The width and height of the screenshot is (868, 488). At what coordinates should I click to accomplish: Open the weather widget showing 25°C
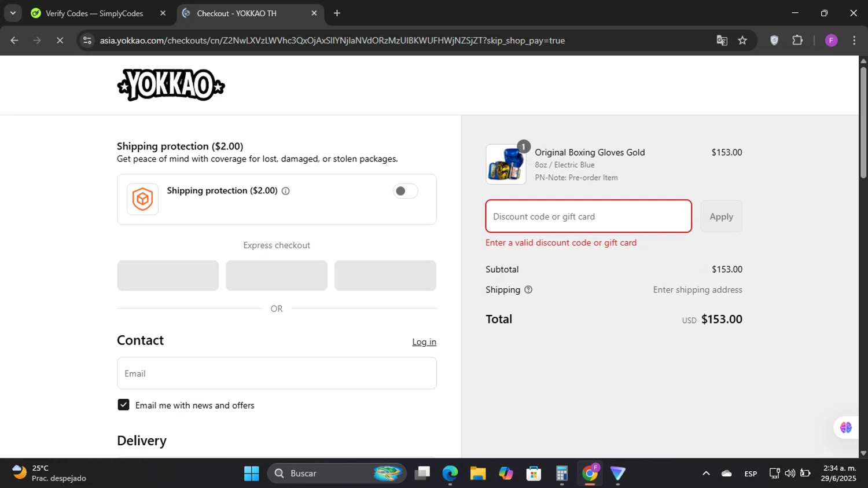(x=49, y=473)
